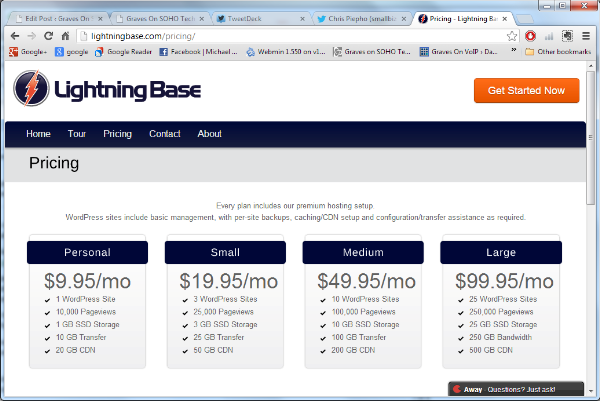Click the '250 GB Bandwidth' feature

[501, 337]
